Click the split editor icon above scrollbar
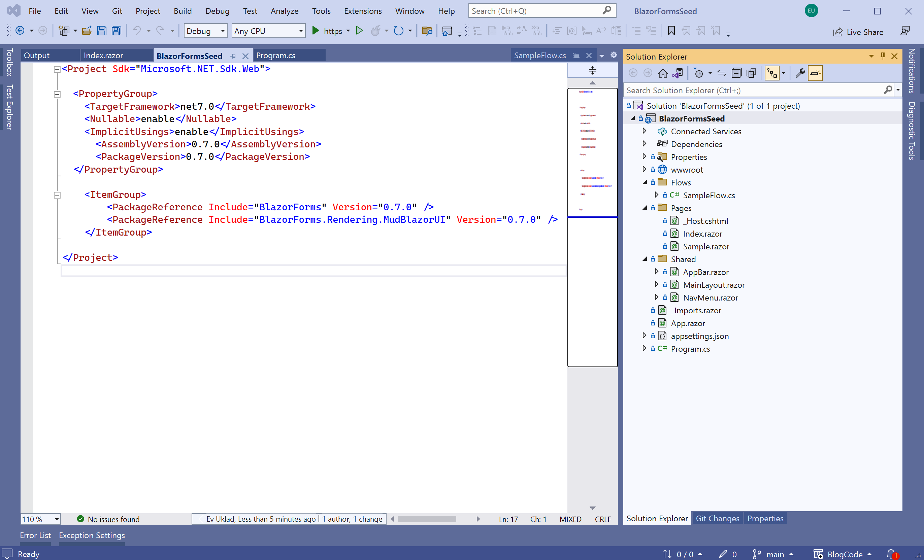Image resolution: width=924 pixels, height=560 pixels. pos(593,70)
